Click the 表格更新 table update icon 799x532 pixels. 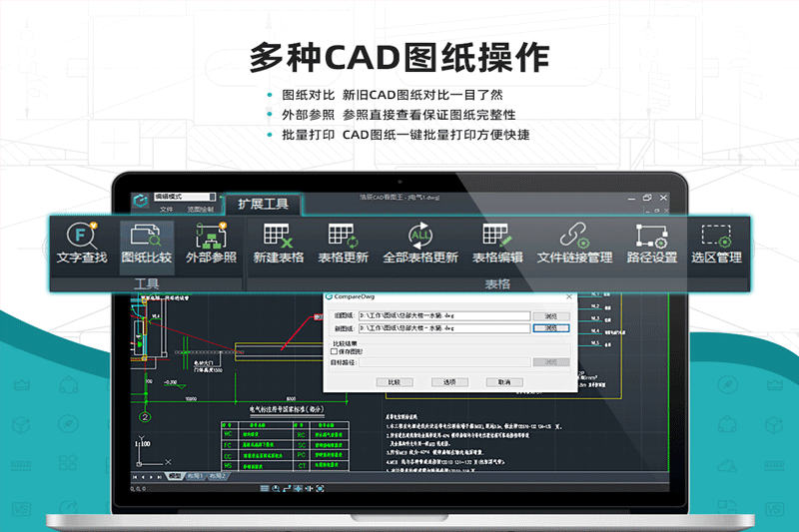pos(344,245)
